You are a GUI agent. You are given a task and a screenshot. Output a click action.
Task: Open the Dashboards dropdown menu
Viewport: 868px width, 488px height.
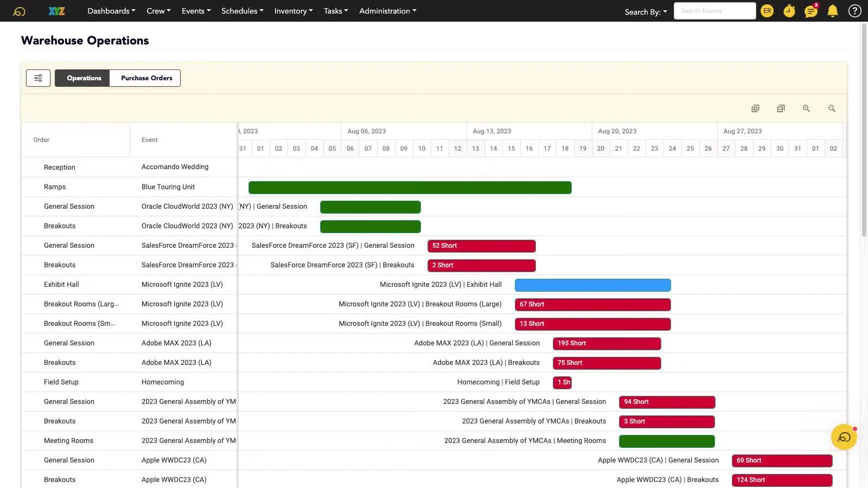111,11
